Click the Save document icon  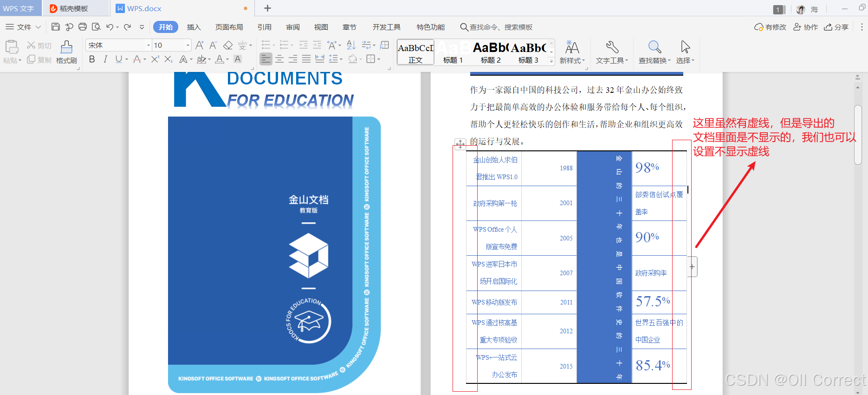coord(56,27)
